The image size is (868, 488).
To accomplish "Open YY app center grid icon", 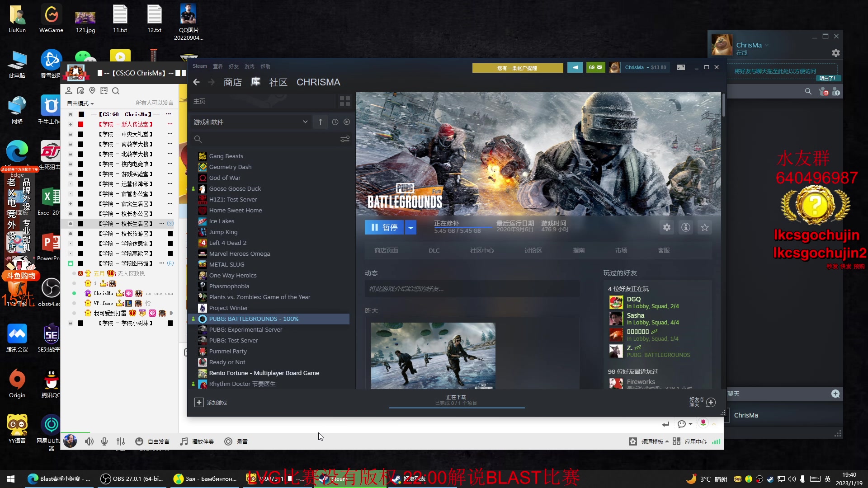I will click(676, 441).
